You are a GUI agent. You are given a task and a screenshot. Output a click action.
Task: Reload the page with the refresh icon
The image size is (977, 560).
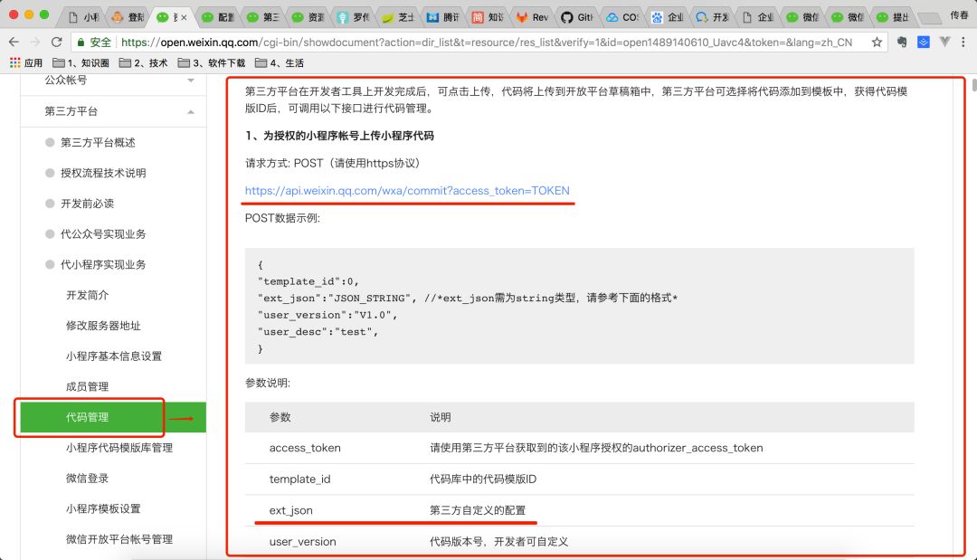point(57,42)
